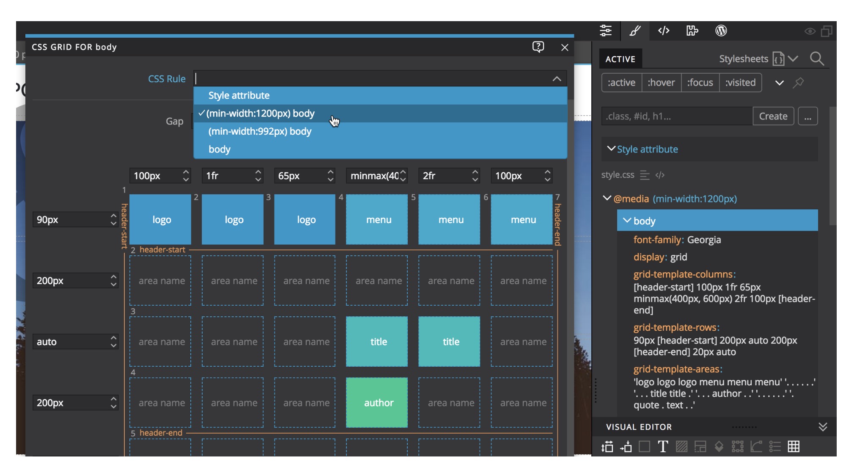Viewport: 868px width, 470px height.
Task: Click the pin icon beside pseudo-classes
Action: click(x=798, y=83)
